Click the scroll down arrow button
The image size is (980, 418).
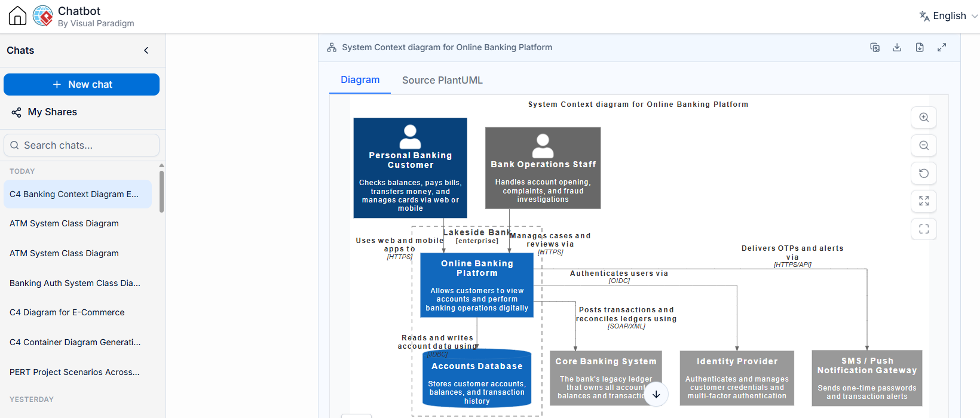click(x=656, y=394)
